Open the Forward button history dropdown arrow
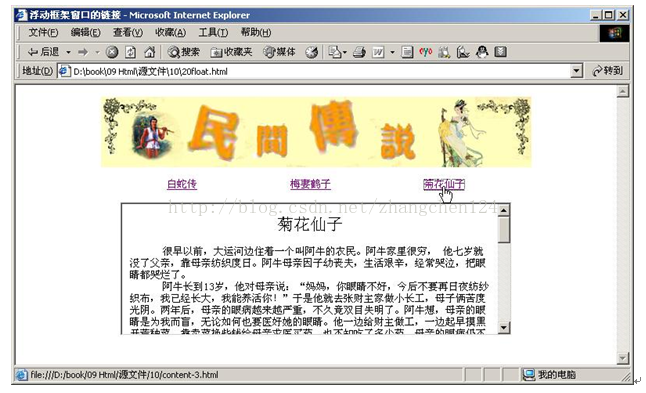Viewport: 646px width, 393px height. [x=97, y=52]
